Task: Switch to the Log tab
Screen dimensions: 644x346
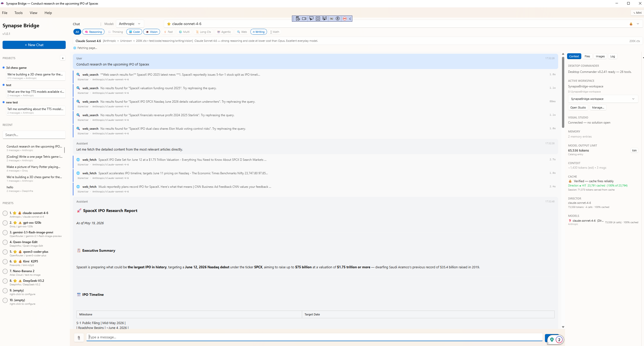Action: pyautogui.click(x=612, y=56)
